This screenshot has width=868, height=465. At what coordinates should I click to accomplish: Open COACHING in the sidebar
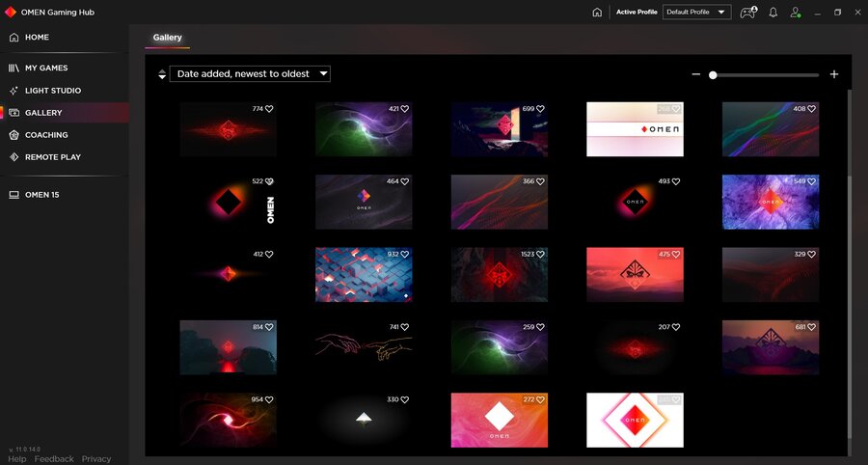[x=65, y=134]
